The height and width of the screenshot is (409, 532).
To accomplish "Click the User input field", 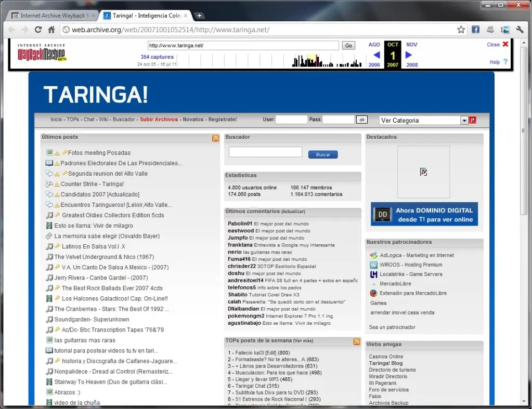I will click(x=291, y=120).
